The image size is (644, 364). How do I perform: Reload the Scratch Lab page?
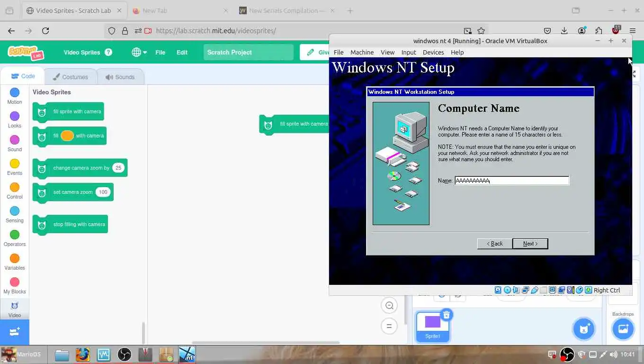click(x=45, y=31)
